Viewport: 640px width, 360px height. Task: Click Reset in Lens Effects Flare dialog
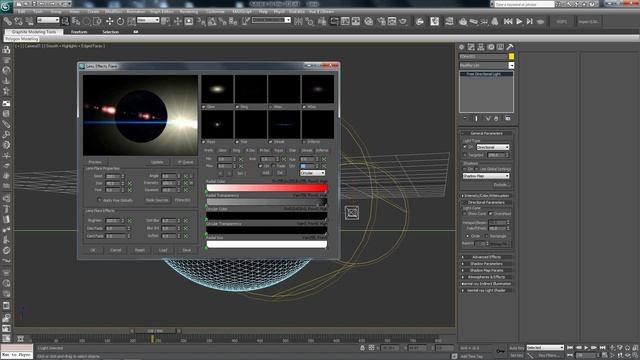pyautogui.click(x=140, y=250)
